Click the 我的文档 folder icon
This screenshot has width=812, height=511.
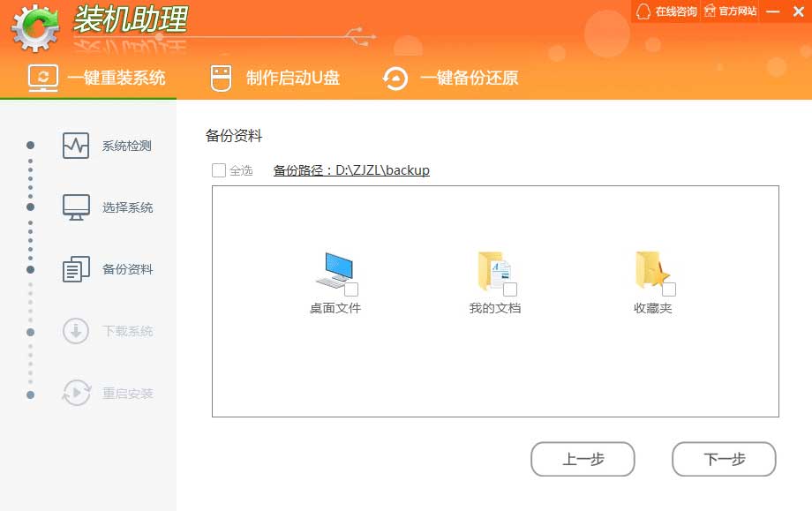(493, 270)
